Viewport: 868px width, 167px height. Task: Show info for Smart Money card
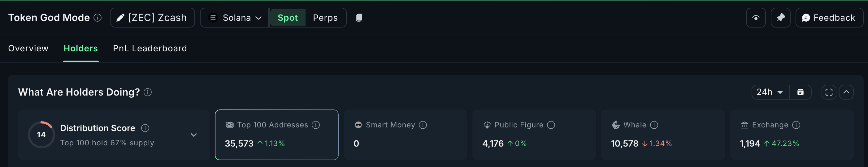423,125
